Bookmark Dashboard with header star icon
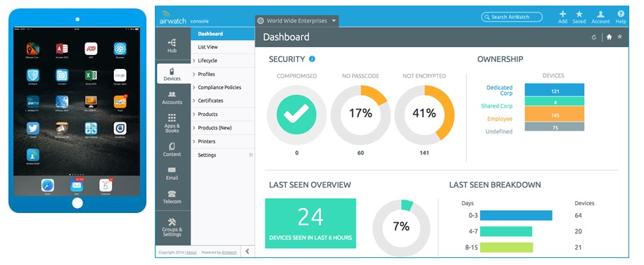The height and width of the screenshot is (265, 644). 620,37
